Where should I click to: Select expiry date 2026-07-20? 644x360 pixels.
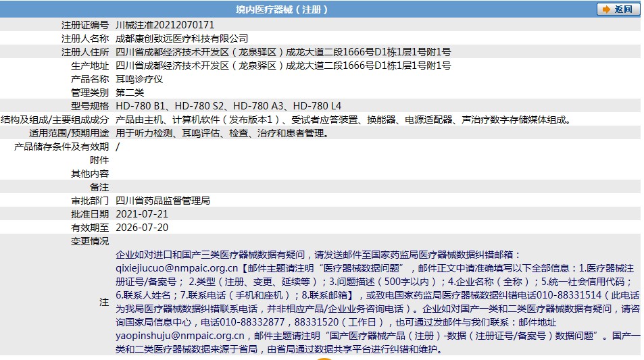tap(142, 228)
